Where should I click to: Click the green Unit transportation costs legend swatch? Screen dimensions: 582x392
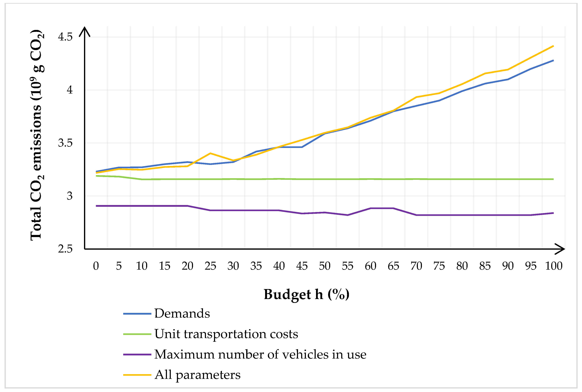click(137, 334)
